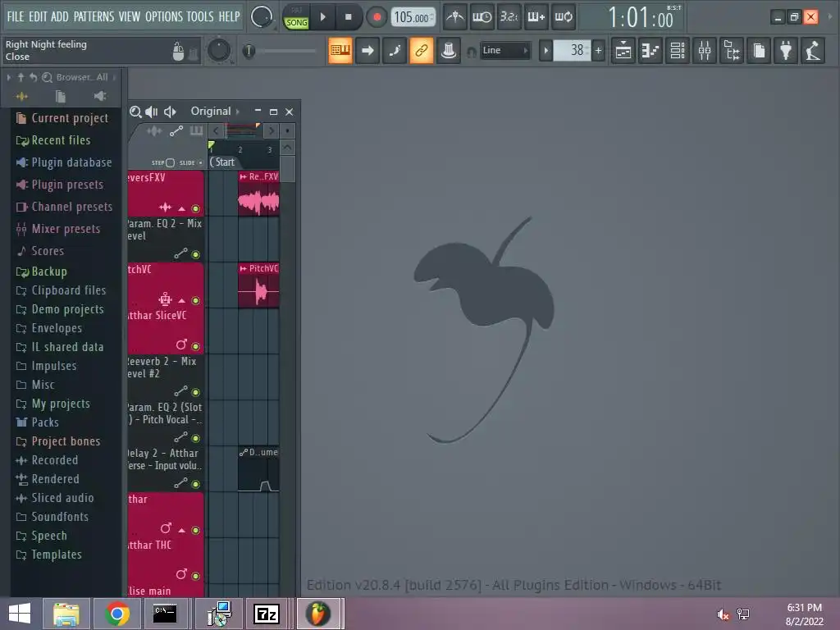This screenshot has height=630, width=840.
Task: Toggle the link (multilink to controllers) icon
Action: point(422,50)
